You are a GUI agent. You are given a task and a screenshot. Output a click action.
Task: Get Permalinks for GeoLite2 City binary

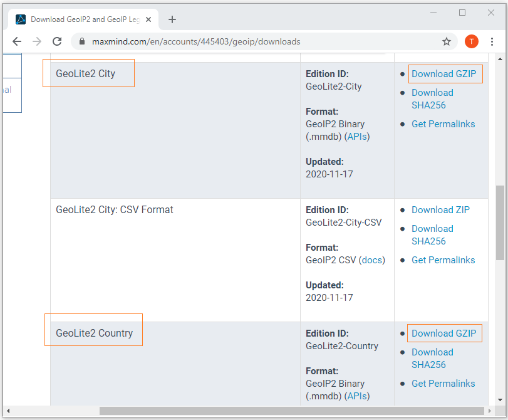click(x=443, y=124)
